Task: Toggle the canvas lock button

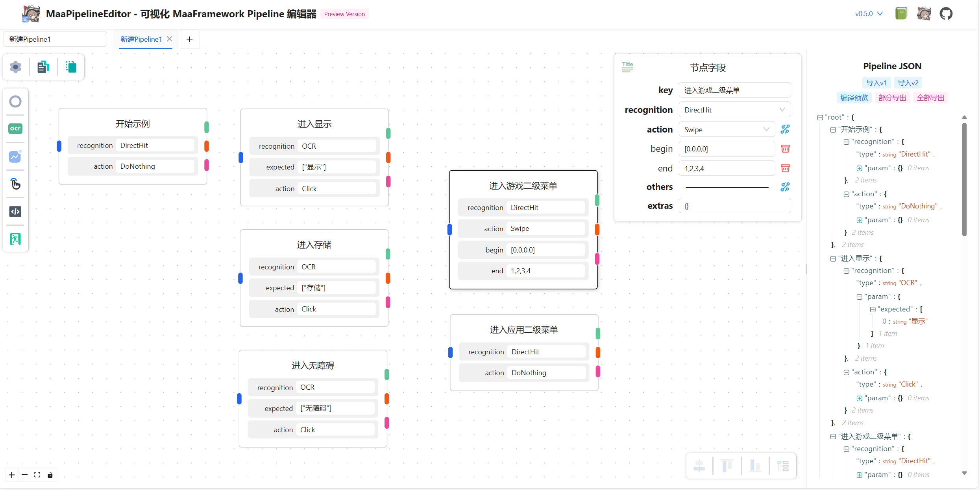Action: pyautogui.click(x=50, y=475)
